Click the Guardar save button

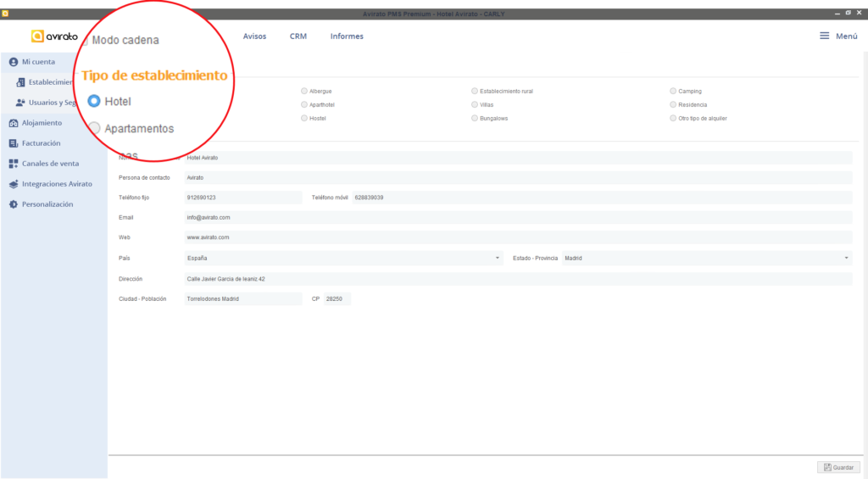pyautogui.click(x=838, y=467)
